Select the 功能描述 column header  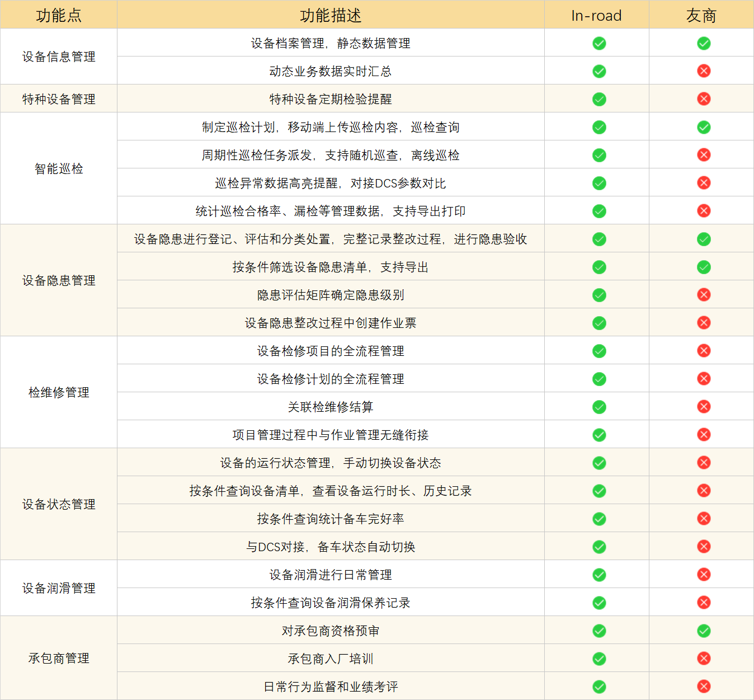pos(331,15)
